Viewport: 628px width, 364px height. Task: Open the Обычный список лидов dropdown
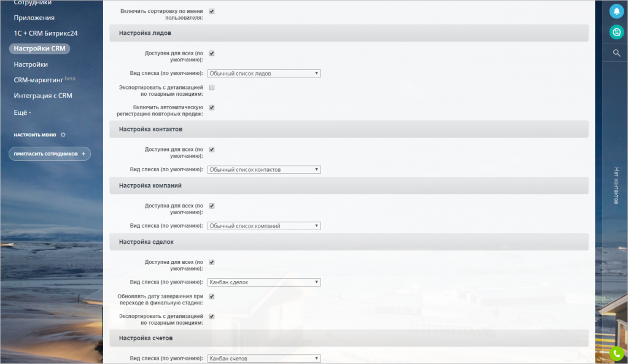click(264, 74)
